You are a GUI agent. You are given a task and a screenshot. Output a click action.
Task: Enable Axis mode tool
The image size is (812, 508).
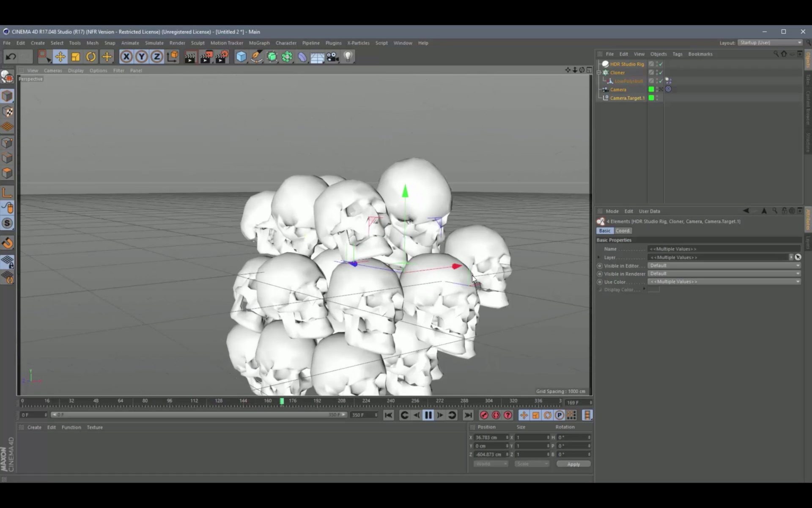click(7, 193)
